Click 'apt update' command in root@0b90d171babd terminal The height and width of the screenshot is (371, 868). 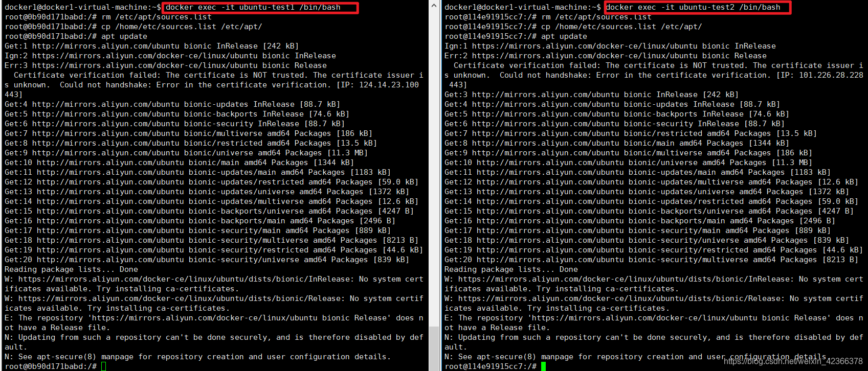(x=124, y=36)
